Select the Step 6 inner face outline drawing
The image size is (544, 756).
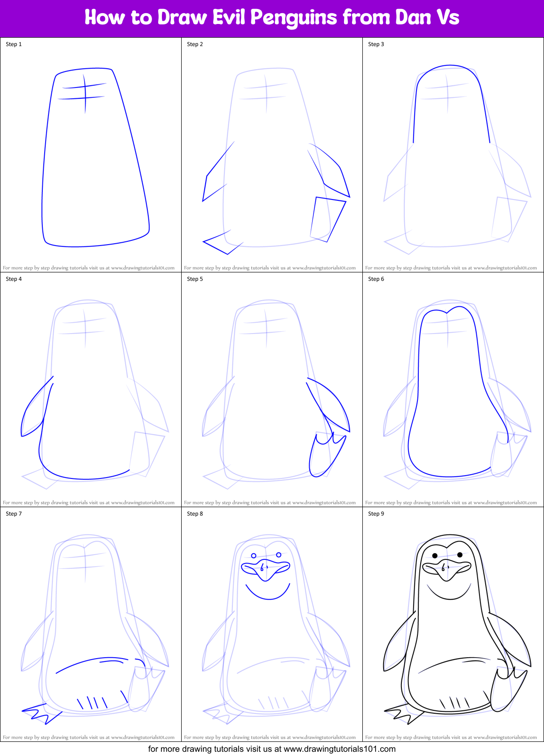coord(457,394)
